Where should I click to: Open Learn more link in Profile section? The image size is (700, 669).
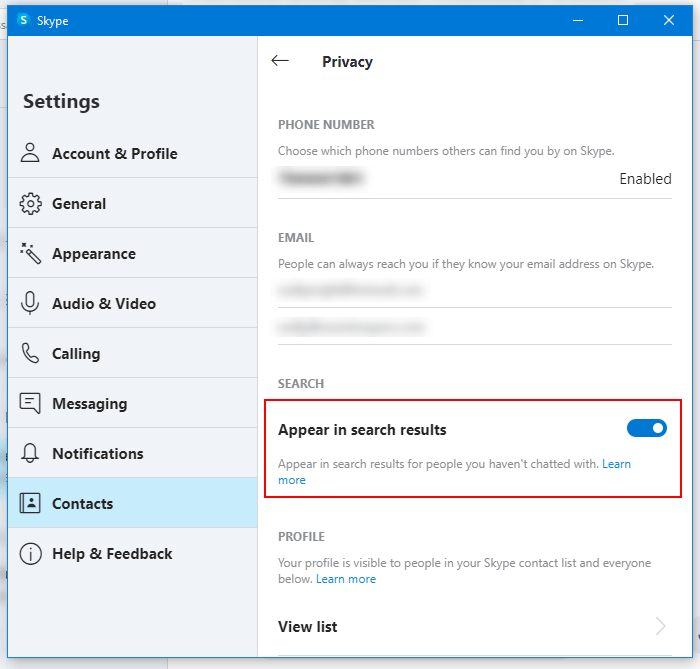(x=346, y=579)
